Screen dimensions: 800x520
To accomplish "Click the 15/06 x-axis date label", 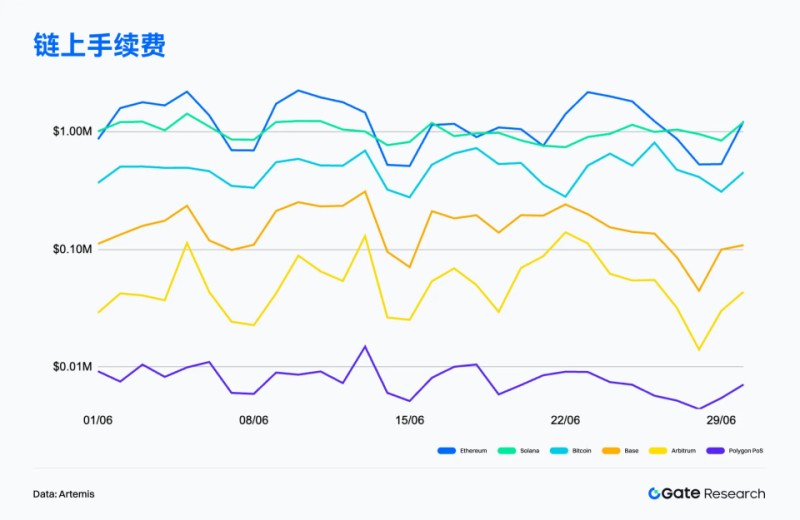I will 409,420.
